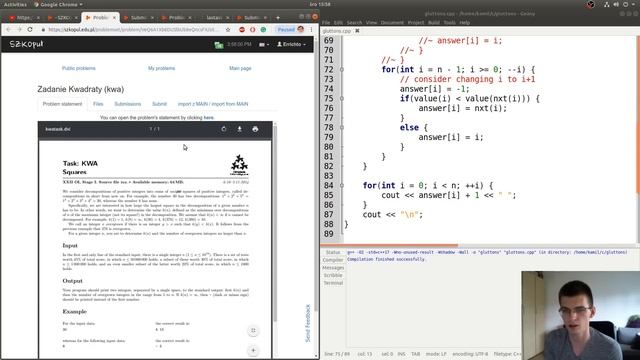Screen dimensions: 640x360
Task: Open Geany Document menu
Action: 392,22
